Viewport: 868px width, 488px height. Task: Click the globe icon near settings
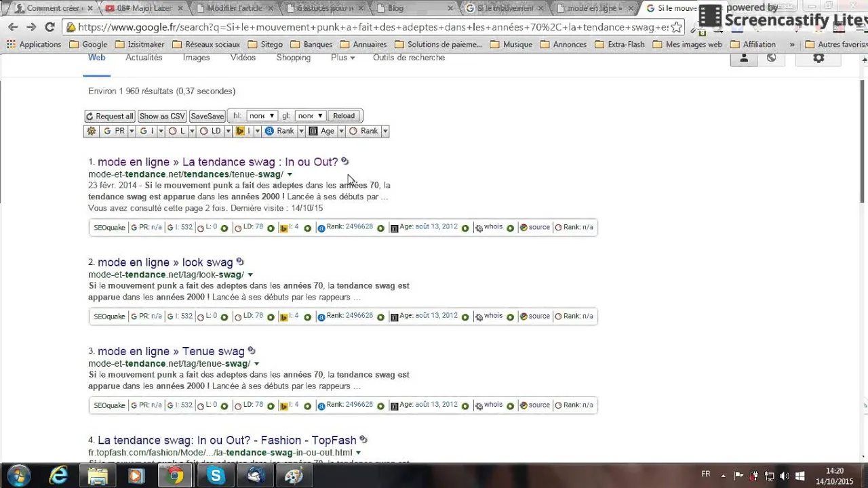click(x=771, y=58)
